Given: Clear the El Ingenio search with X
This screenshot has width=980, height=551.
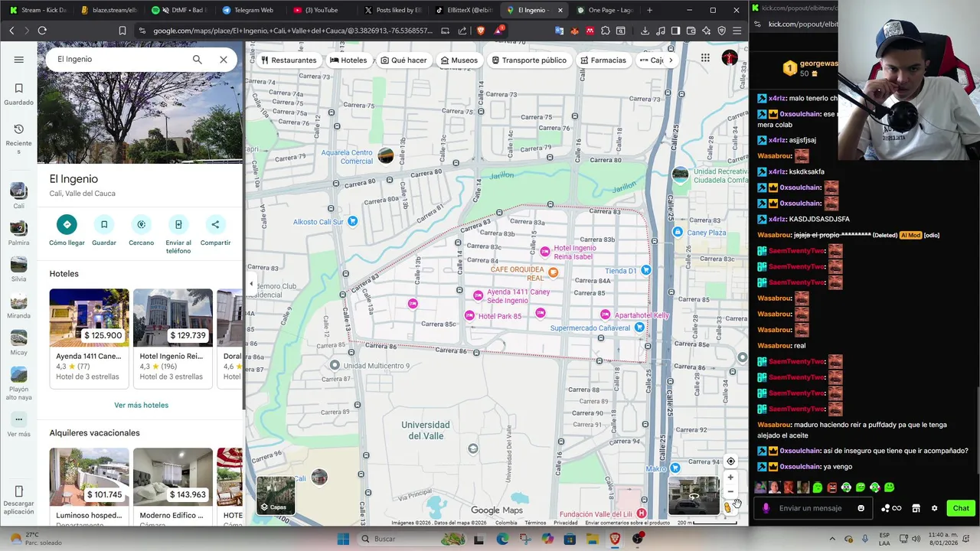Looking at the screenshot, I should (224, 59).
